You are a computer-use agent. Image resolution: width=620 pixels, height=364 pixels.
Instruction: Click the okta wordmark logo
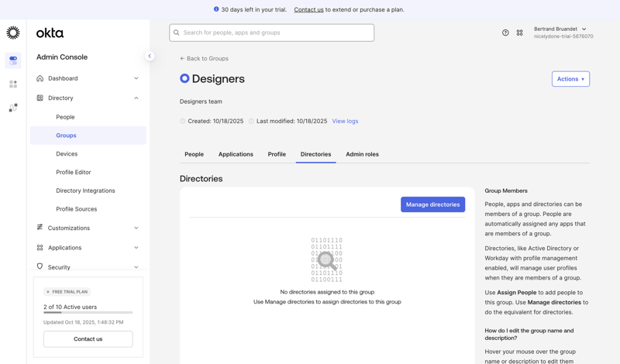(50, 33)
